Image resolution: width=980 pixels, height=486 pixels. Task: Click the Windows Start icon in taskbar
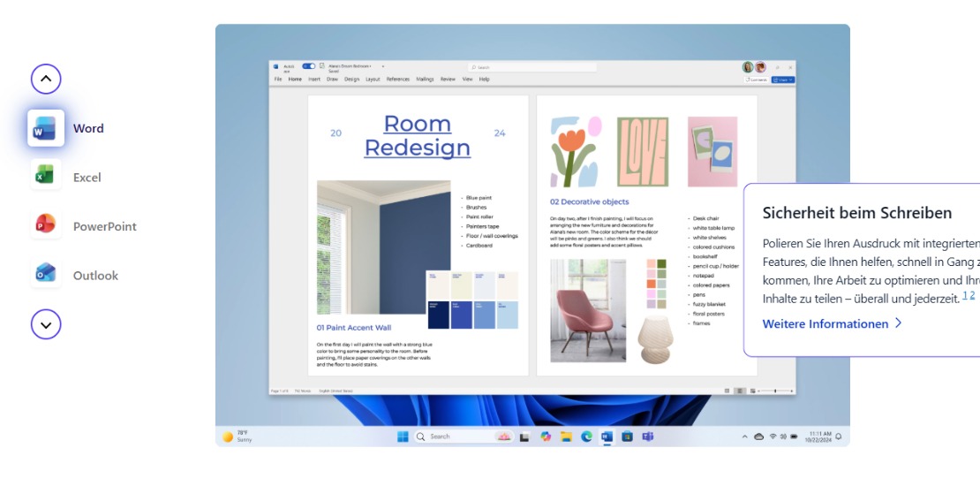point(403,437)
